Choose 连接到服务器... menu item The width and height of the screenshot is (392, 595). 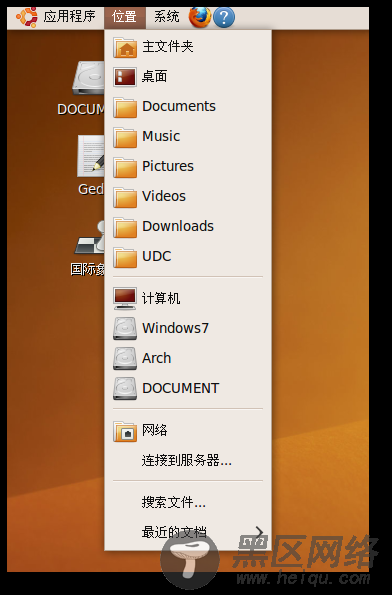(x=187, y=460)
